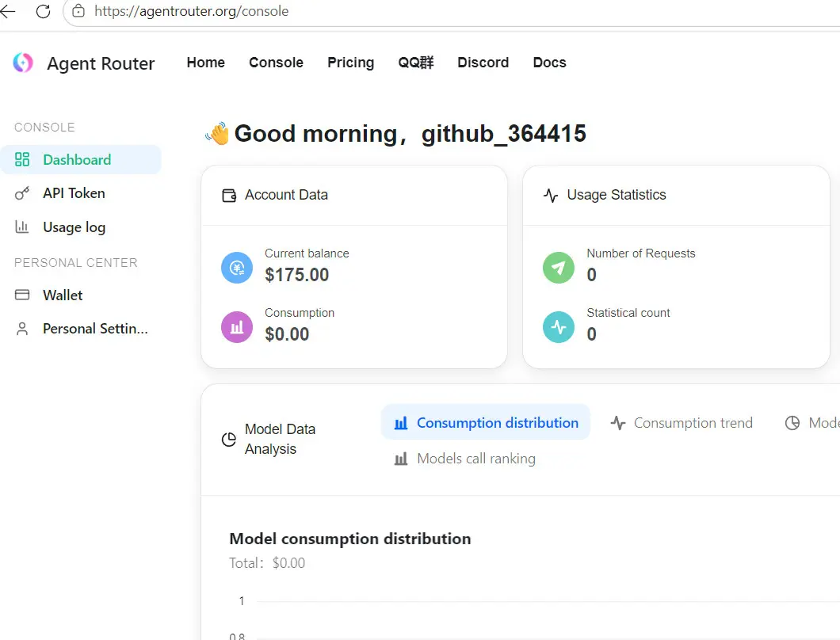Open the Discord link in navigation

[x=483, y=63]
